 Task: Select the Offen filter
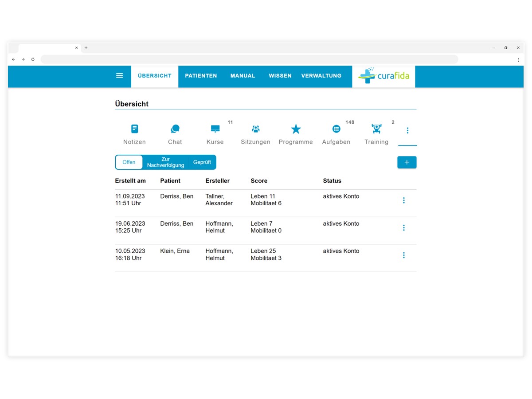point(129,162)
